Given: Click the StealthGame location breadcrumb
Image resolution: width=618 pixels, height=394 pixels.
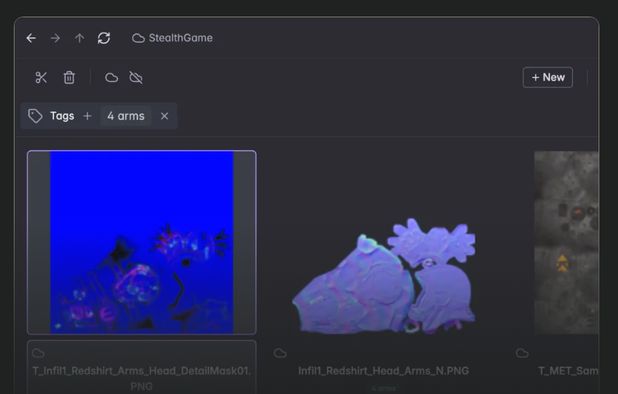Looking at the screenshot, I should 173,38.
